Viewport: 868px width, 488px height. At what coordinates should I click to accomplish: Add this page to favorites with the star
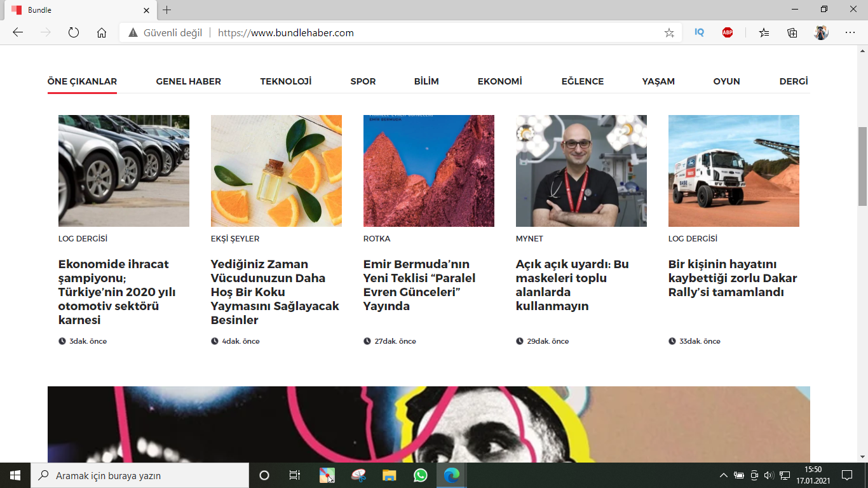669,32
